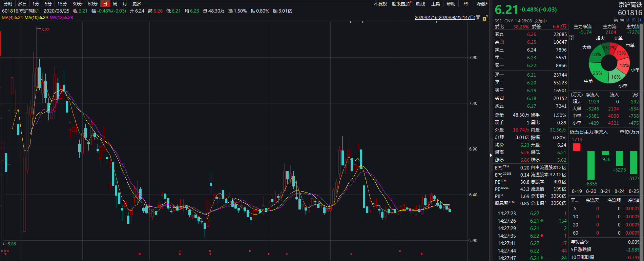Open the 帮助 help menu
This screenshot has height=261, width=644.
[451, 4]
